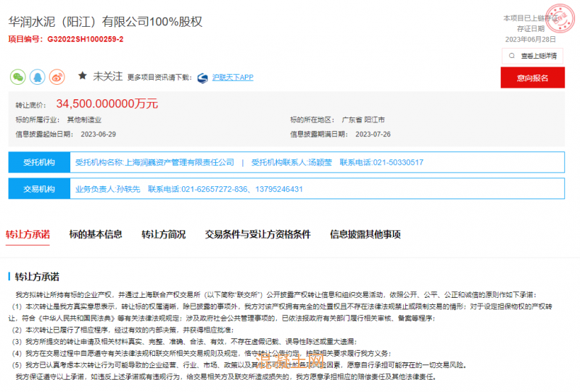This screenshot has height=392, width=580.
Task: Switch to the 转让方承诺 tab
Action: tap(28, 234)
